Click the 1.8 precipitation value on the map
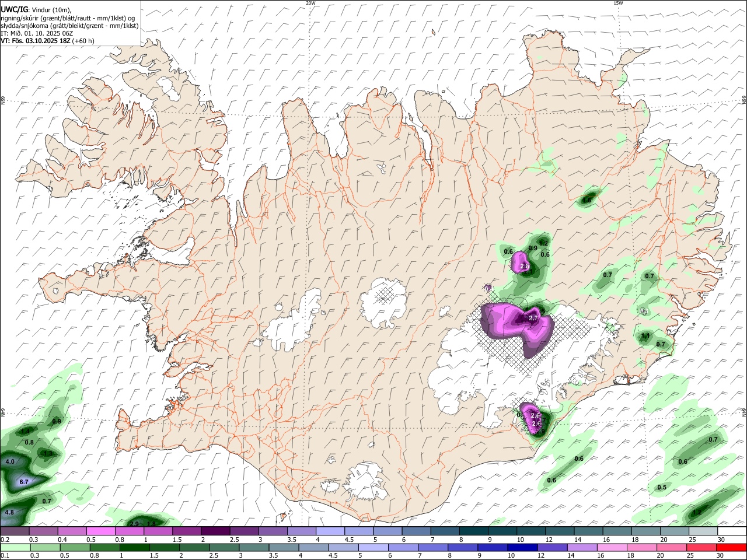 click(151, 524)
